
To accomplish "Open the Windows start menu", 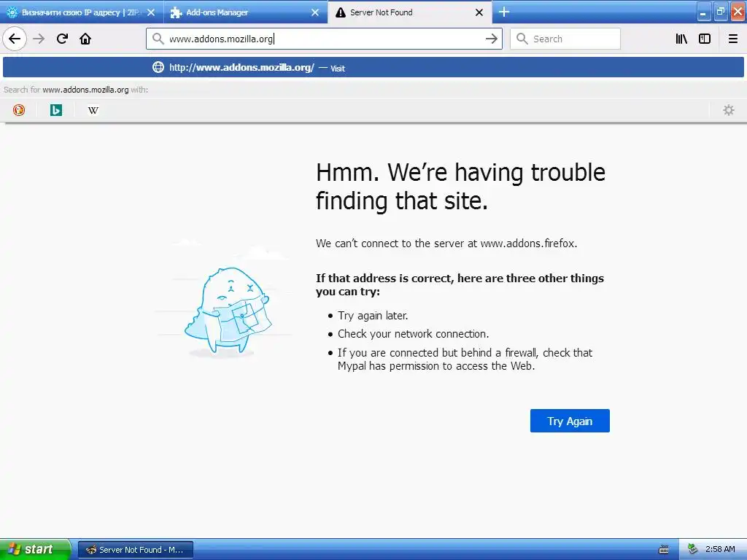I will pos(35,549).
